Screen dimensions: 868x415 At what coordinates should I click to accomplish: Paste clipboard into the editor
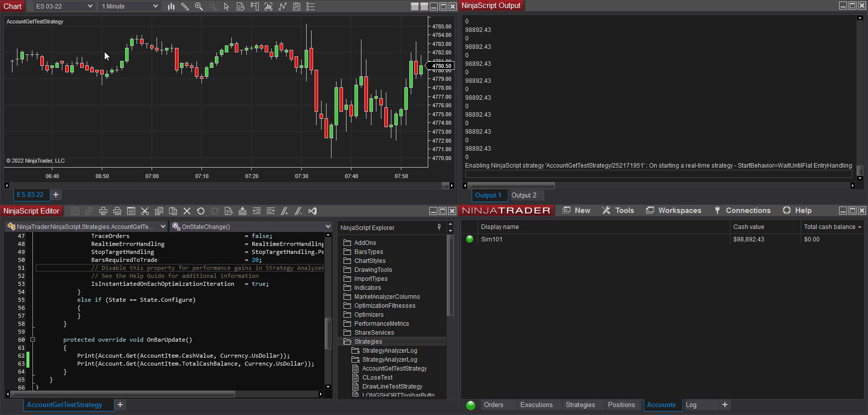tap(173, 211)
